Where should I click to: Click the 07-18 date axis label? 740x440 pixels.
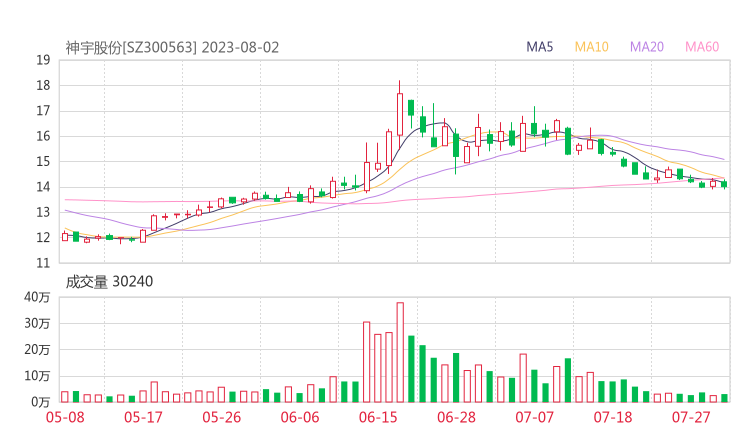(x=613, y=417)
